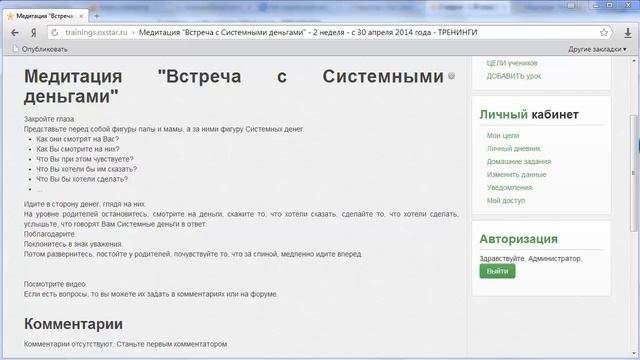The height and width of the screenshot is (360, 640).
Task: Open the Изменить данные link
Action: click(516, 175)
